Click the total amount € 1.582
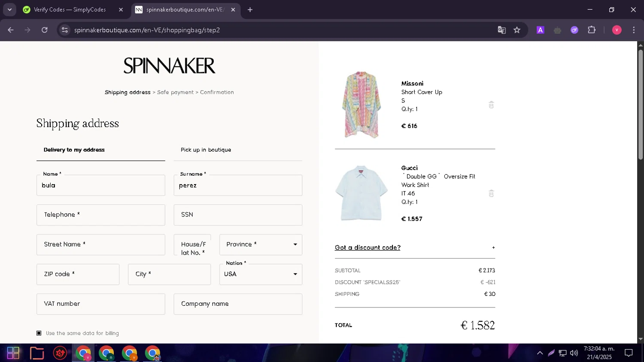 coord(477,325)
